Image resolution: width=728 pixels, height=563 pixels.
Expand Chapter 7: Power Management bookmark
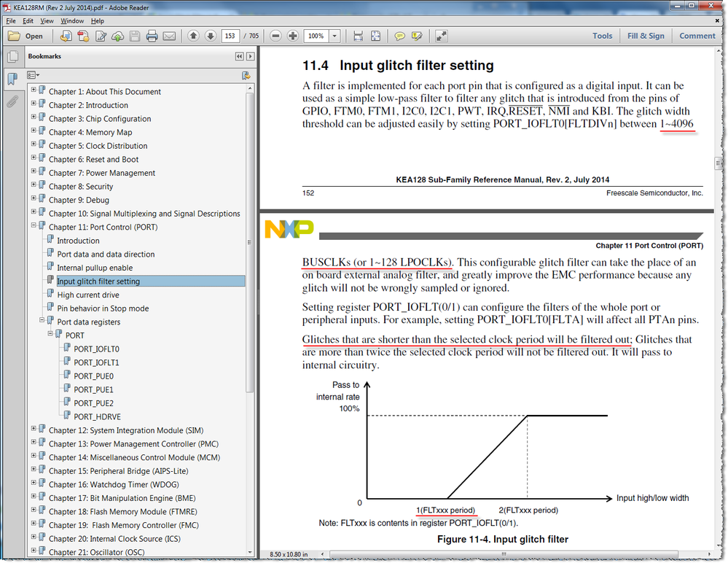[34, 171]
